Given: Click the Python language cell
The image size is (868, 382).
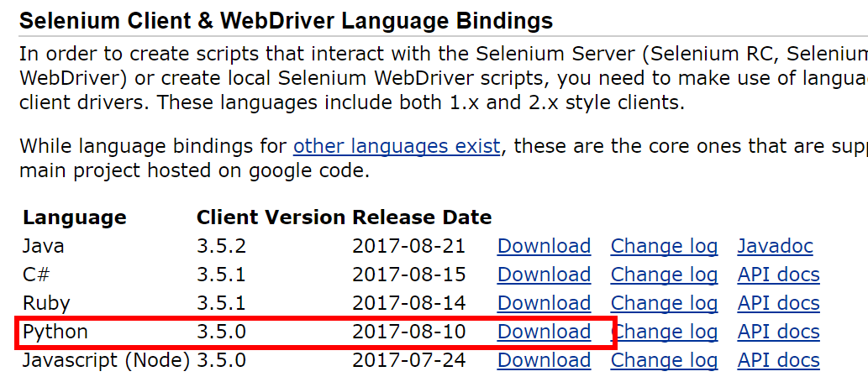Looking at the screenshot, I should [x=55, y=332].
